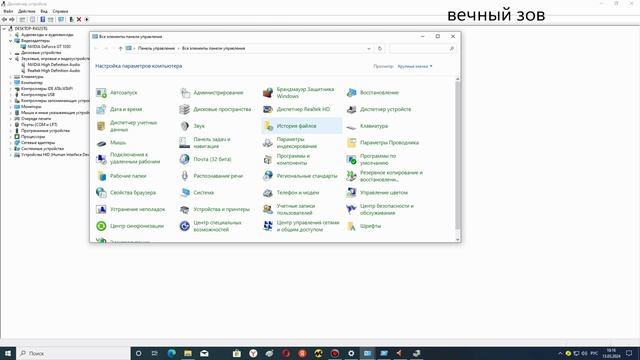Open the Восстановление item
Image resolution: width=640 pixels, height=360 pixels.
coord(372,93)
